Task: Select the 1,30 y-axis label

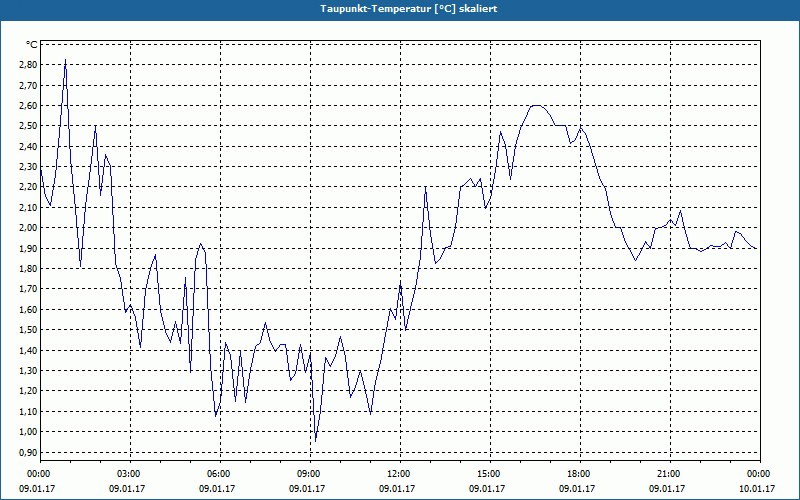Action: (x=29, y=371)
